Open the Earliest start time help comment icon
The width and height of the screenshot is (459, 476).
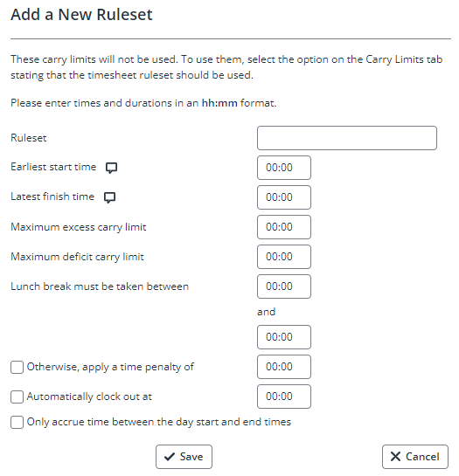(111, 168)
